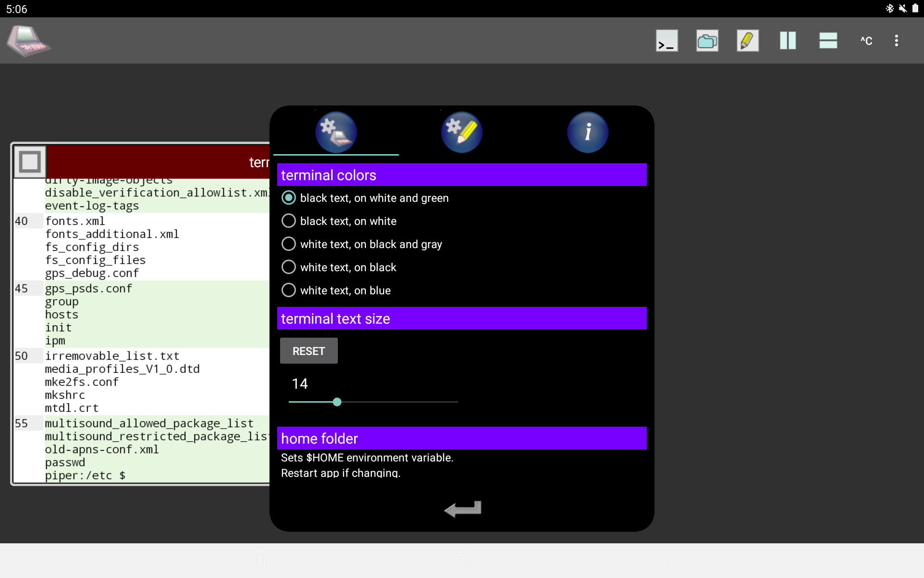
Task: Open the editor pencil toolbar icon
Action: (x=747, y=41)
